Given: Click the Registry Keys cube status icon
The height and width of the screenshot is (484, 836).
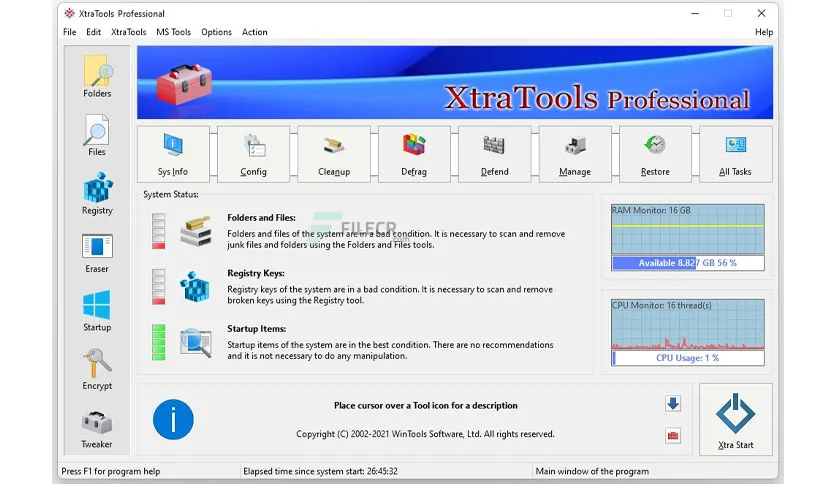Looking at the screenshot, I should click(x=195, y=287).
